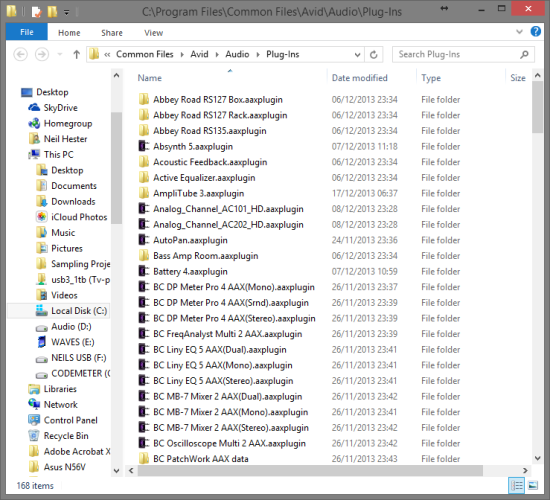
Task: Customize Quick Access Toolbar dropdown
Action: point(66,13)
